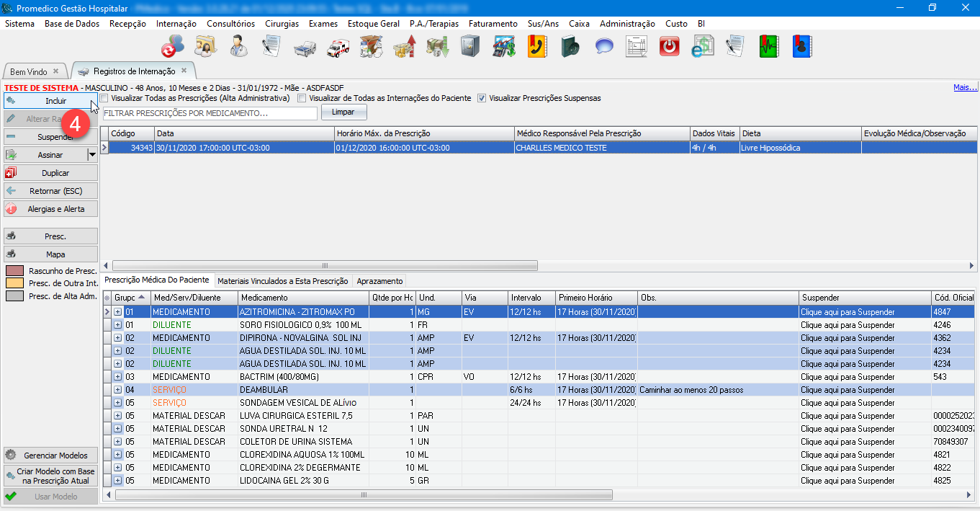Open the Mais... link

tap(964, 87)
